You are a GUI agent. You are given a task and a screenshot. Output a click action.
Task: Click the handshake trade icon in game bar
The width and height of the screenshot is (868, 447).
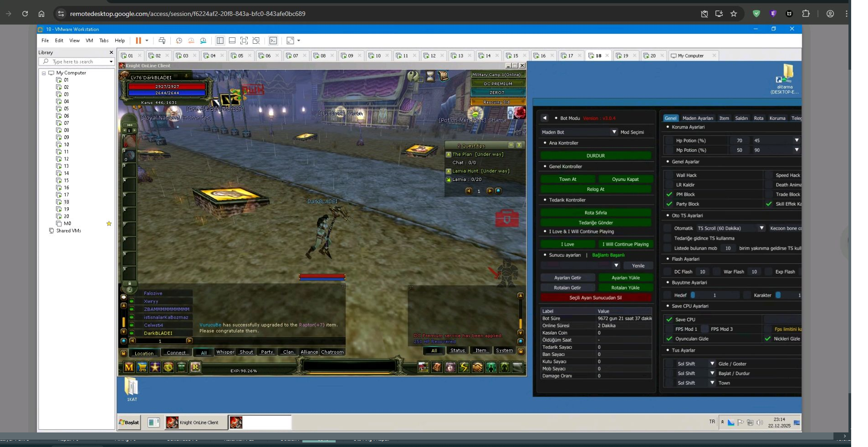[x=478, y=367]
